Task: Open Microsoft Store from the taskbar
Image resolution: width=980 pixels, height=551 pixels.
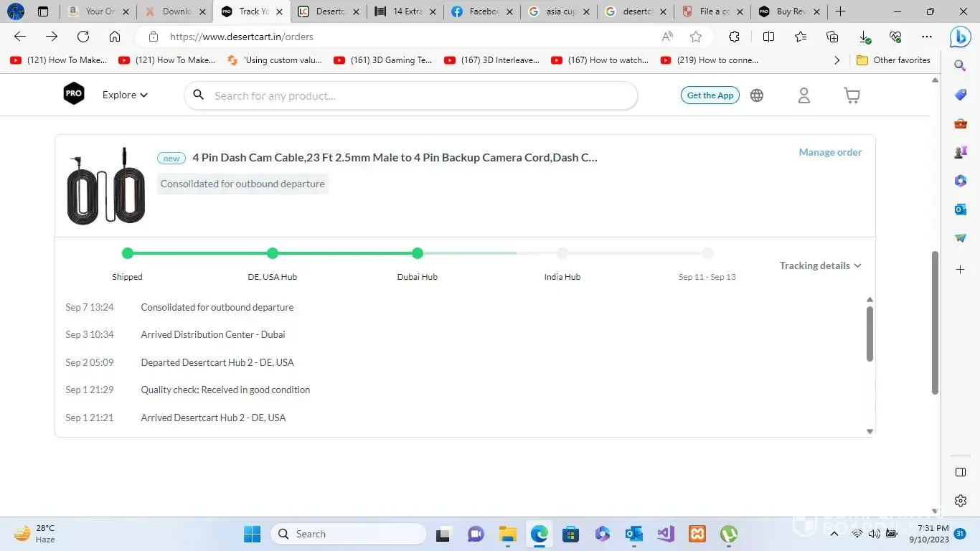Action: tap(571, 534)
